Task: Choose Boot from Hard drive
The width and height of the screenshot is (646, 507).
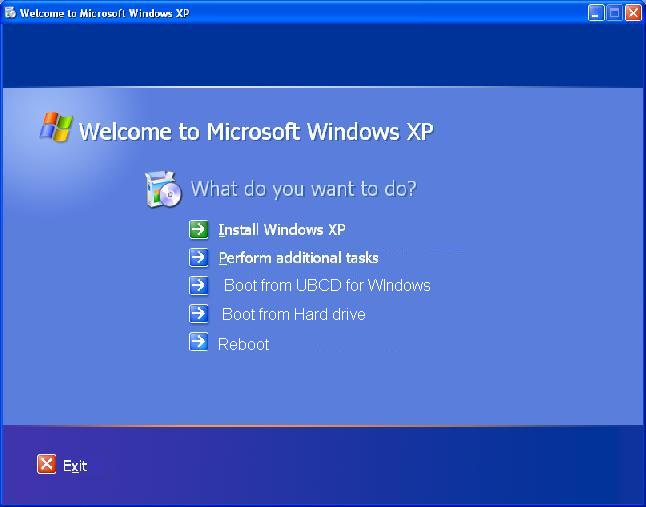Action: pos(294,314)
